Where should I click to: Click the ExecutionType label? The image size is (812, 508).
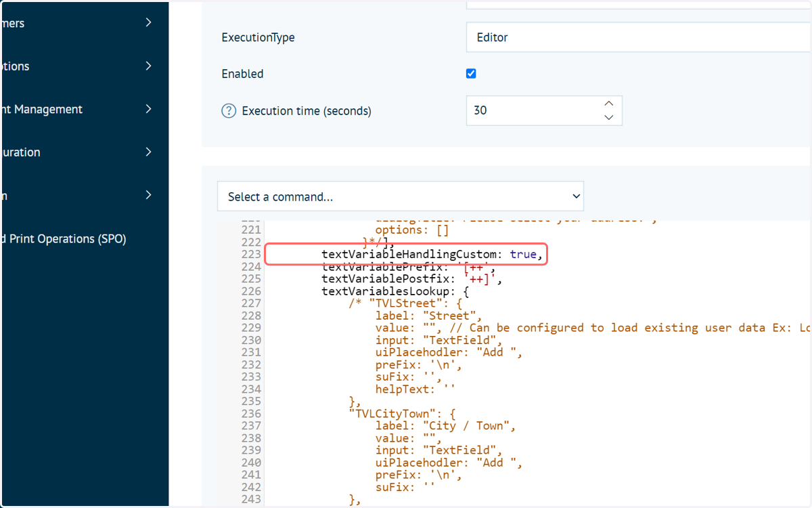pyautogui.click(x=258, y=37)
